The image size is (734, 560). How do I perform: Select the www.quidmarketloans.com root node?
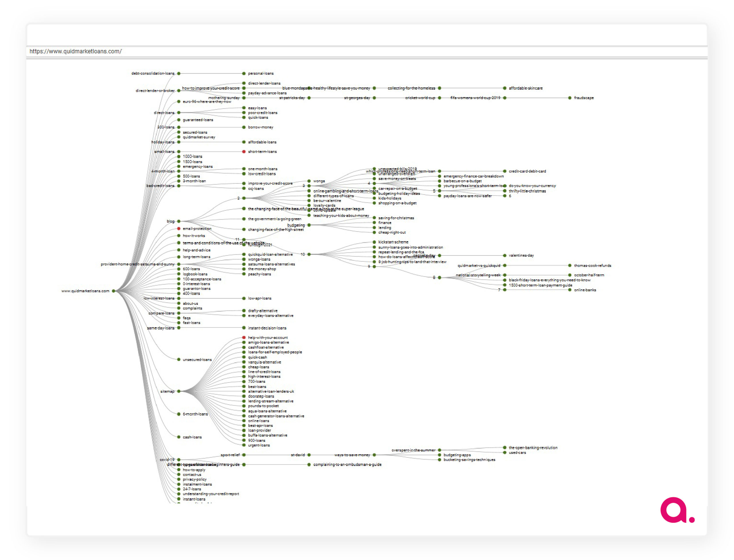point(114,291)
